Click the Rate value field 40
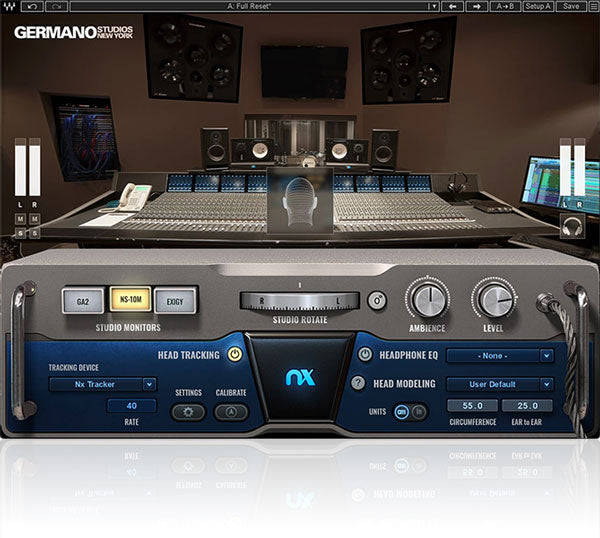600x538 pixels. (x=132, y=406)
